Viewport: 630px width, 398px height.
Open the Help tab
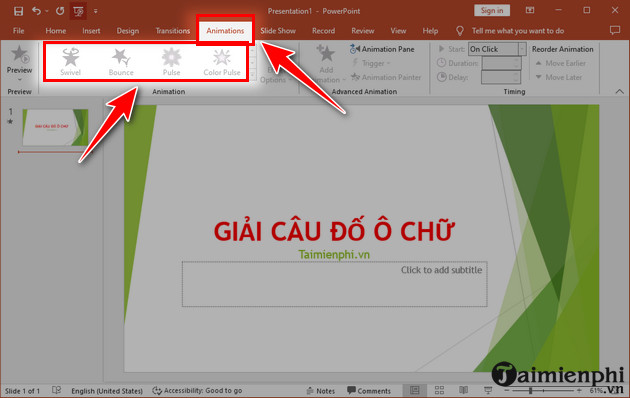(430, 31)
